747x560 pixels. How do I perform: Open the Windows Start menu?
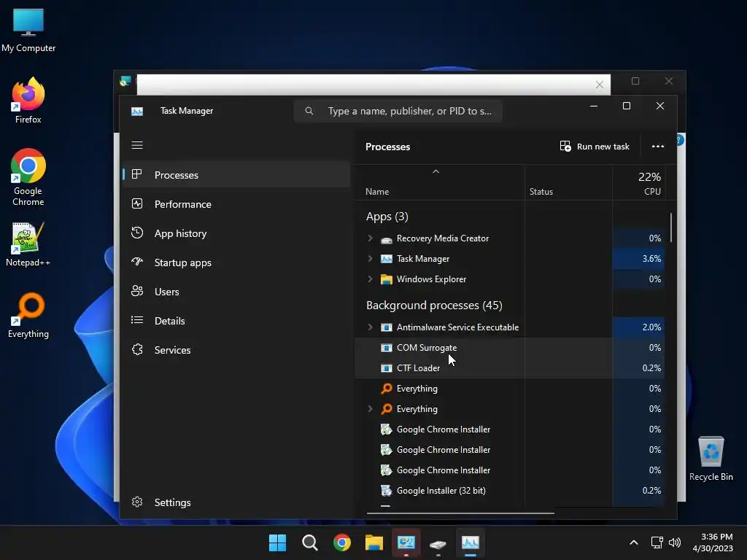(277, 542)
